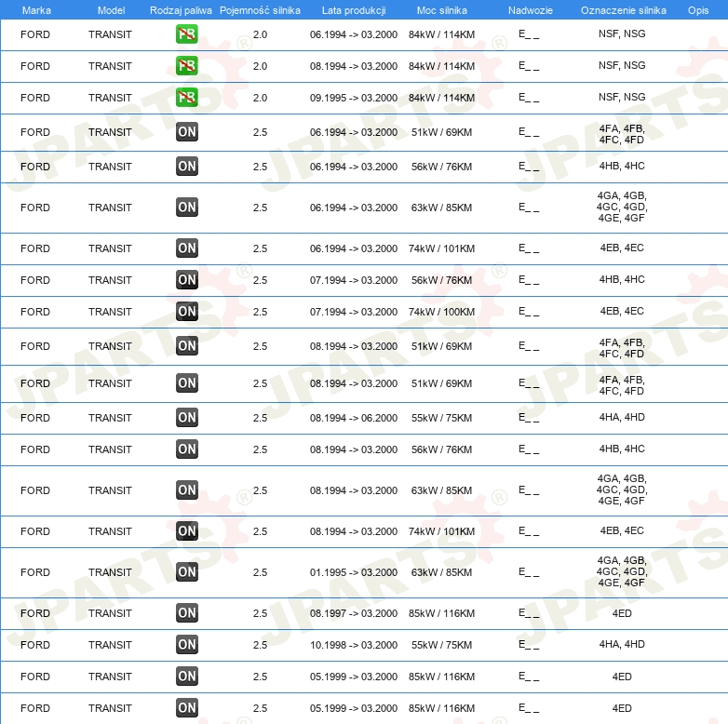
Task: Click ON diesel icon in the 10.1998 row
Action: click(187, 644)
